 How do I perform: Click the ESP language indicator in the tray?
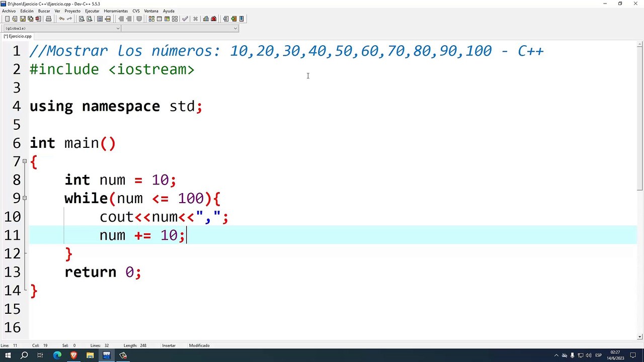pyautogui.click(x=598, y=355)
